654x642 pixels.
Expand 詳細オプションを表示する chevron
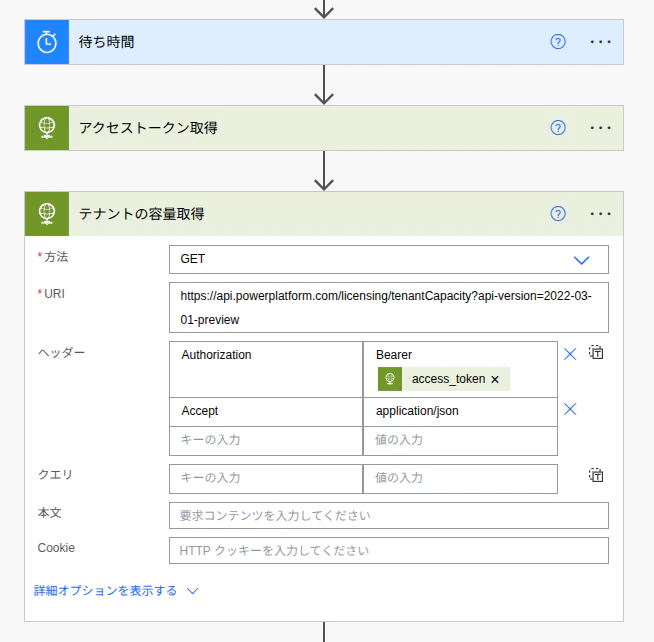click(192, 591)
